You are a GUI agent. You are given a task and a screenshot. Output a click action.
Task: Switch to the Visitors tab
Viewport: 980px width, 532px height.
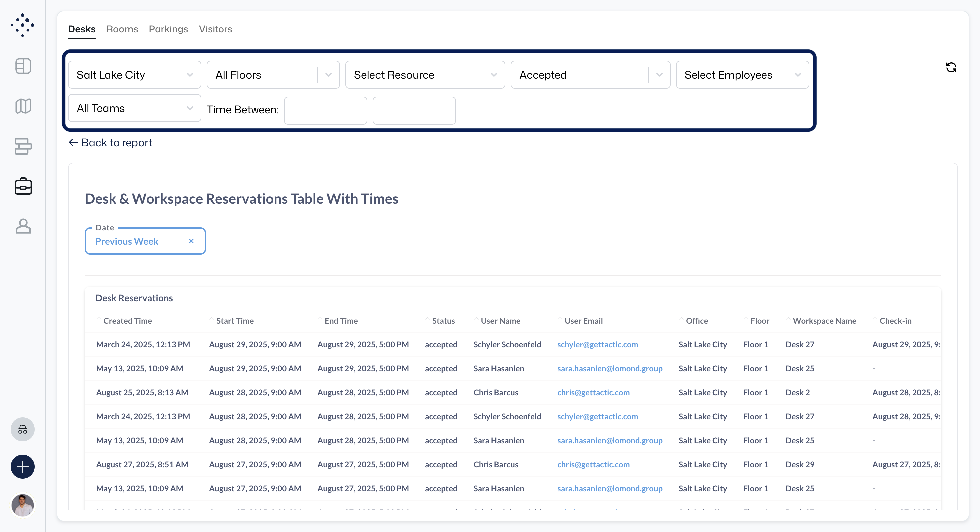coord(215,29)
